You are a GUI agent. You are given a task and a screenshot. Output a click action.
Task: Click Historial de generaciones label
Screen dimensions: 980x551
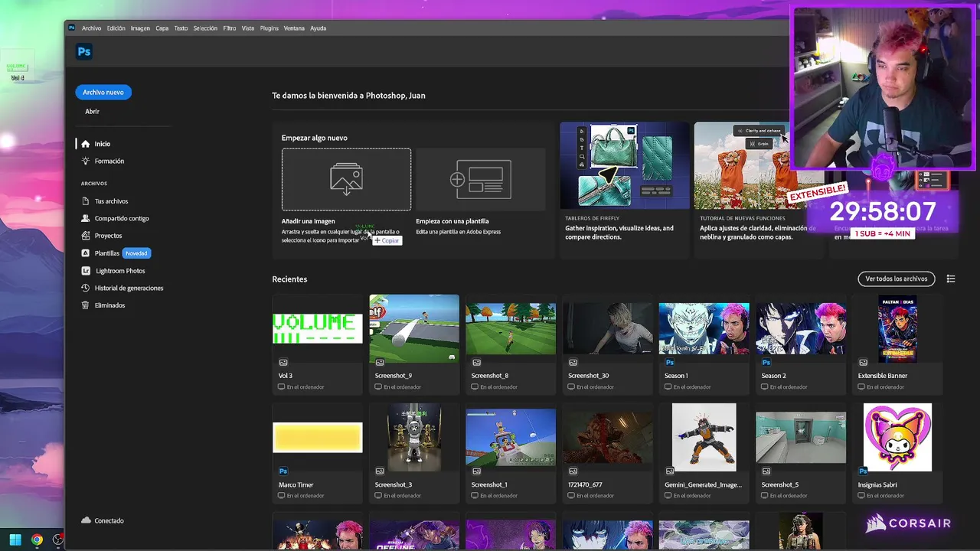click(x=129, y=288)
